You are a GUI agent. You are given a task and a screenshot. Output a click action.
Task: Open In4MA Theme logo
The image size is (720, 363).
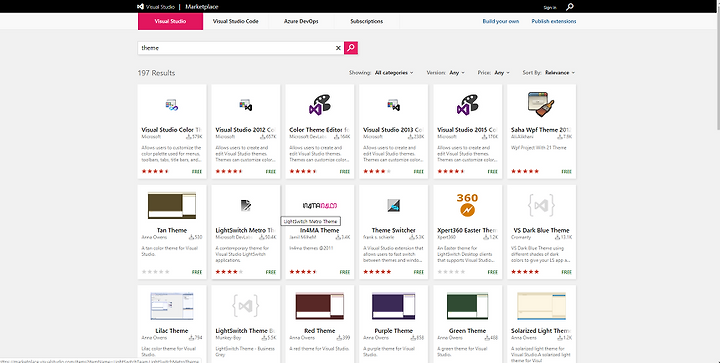click(x=320, y=206)
